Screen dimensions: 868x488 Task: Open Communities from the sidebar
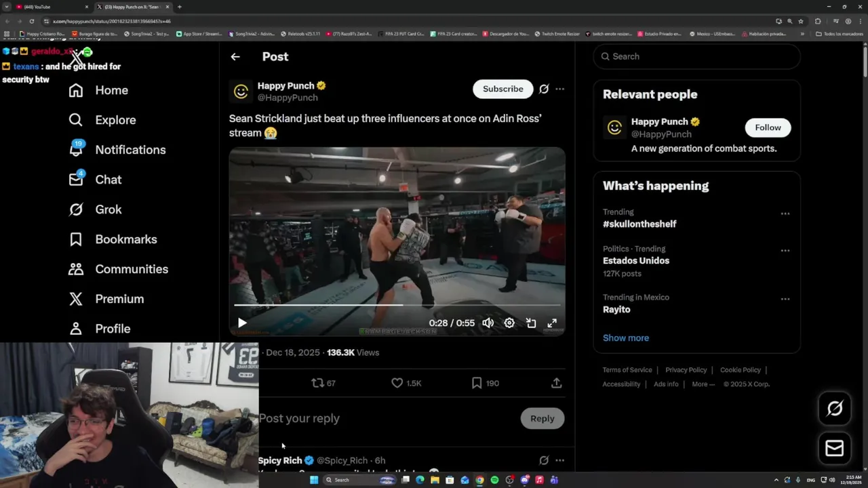pos(118,269)
